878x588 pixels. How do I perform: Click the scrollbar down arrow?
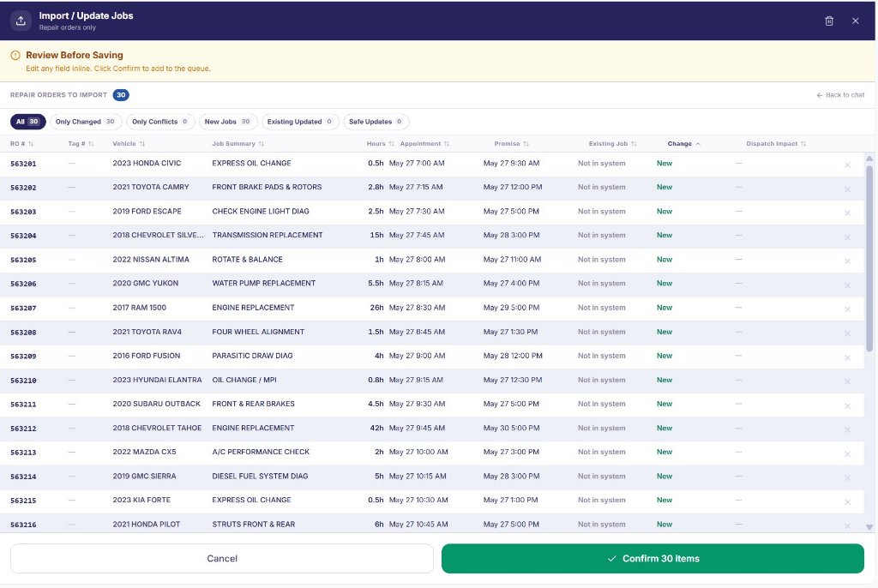point(869,526)
